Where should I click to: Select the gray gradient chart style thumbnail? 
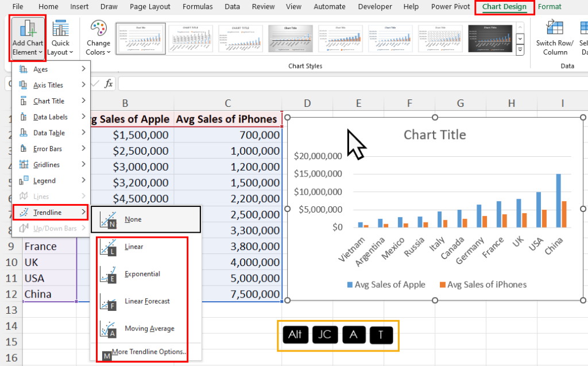tap(290, 38)
